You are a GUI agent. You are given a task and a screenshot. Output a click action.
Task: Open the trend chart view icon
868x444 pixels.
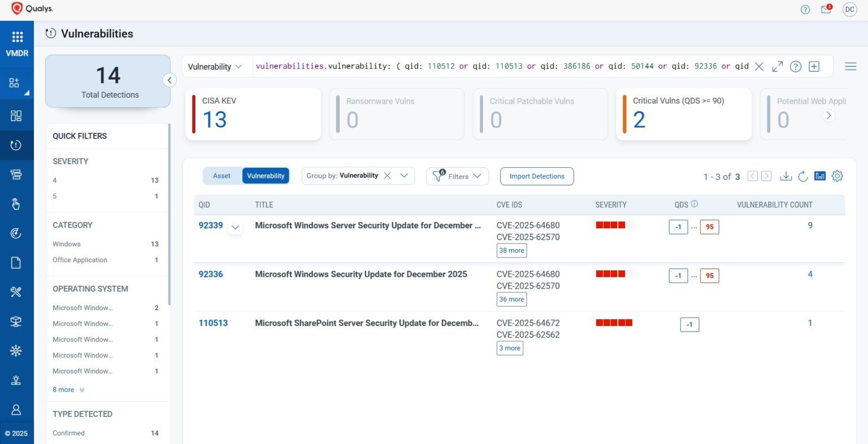(x=820, y=176)
